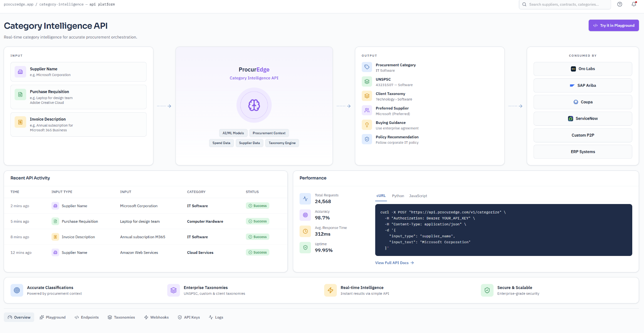Click the Invoice Description icon in Input
The width and height of the screenshot is (644, 333).
click(x=20, y=122)
